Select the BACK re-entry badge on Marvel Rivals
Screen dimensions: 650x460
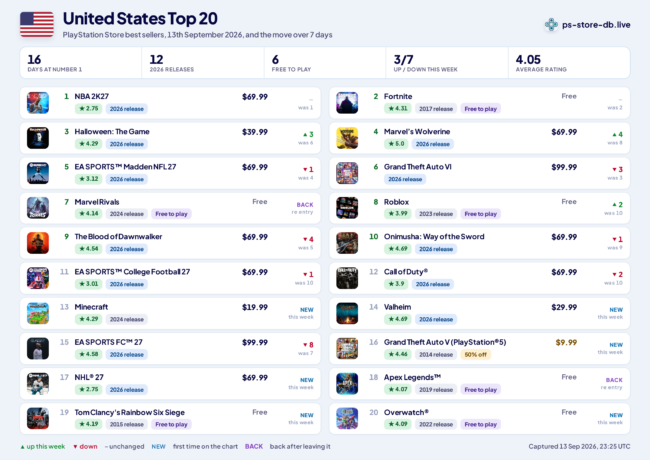[x=305, y=205]
